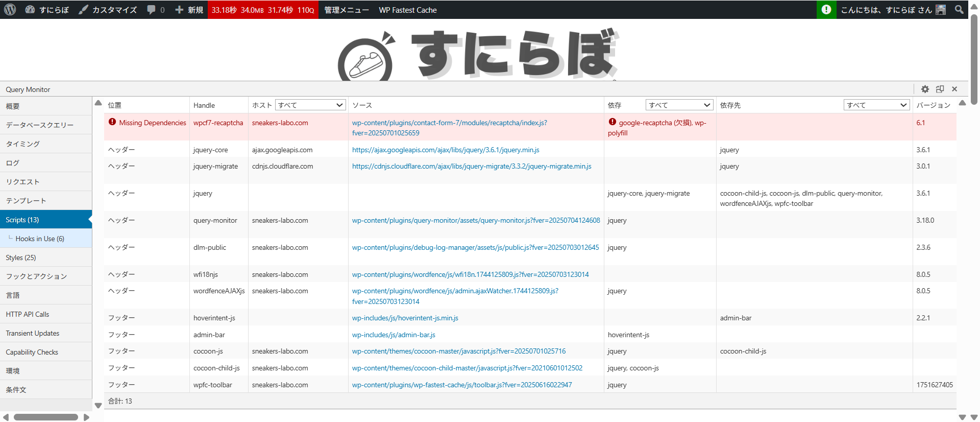Open the WP Fastest Cache menu
The width and height of the screenshot is (980, 422).
pos(408,10)
